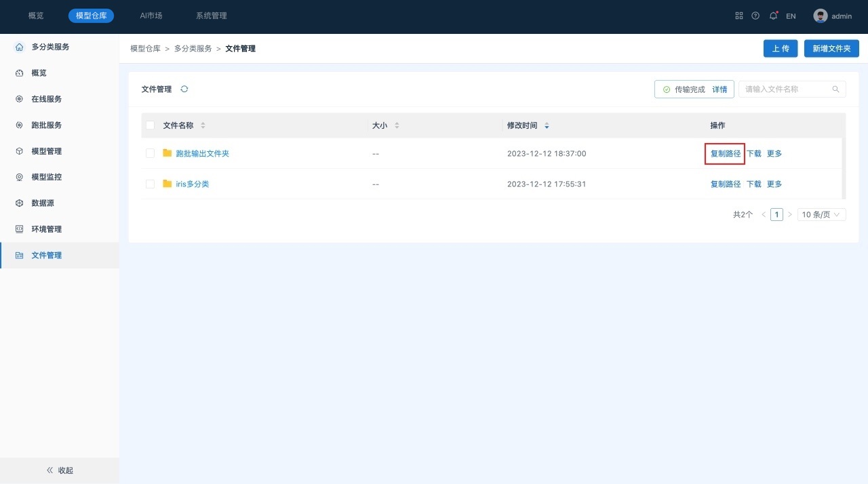Open the notification bell icon
This screenshot has height=484, width=868.
(x=773, y=16)
